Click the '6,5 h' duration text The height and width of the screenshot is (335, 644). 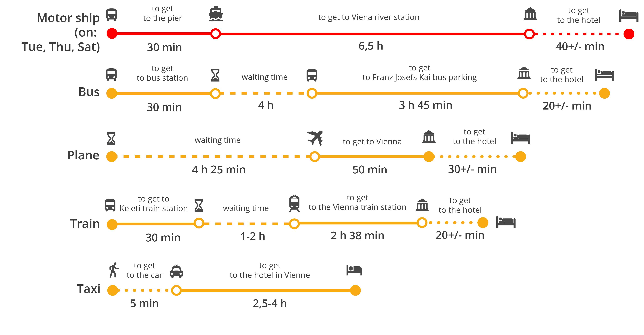(371, 46)
